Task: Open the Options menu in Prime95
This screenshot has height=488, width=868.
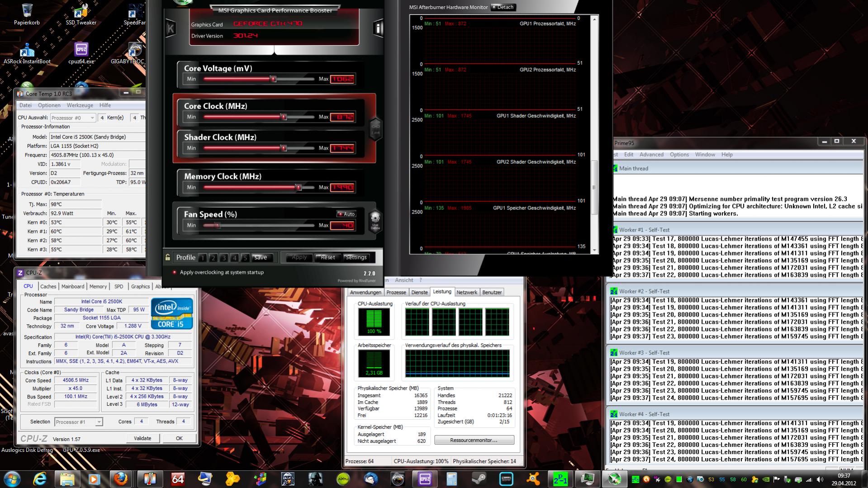Action: (679, 155)
